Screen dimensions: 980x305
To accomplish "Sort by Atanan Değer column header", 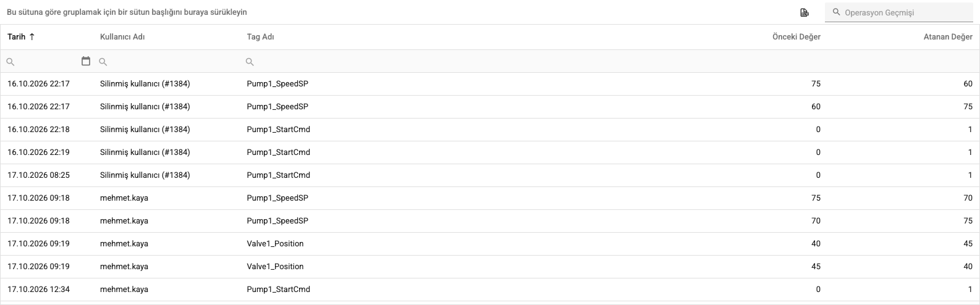I will coord(948,37).
